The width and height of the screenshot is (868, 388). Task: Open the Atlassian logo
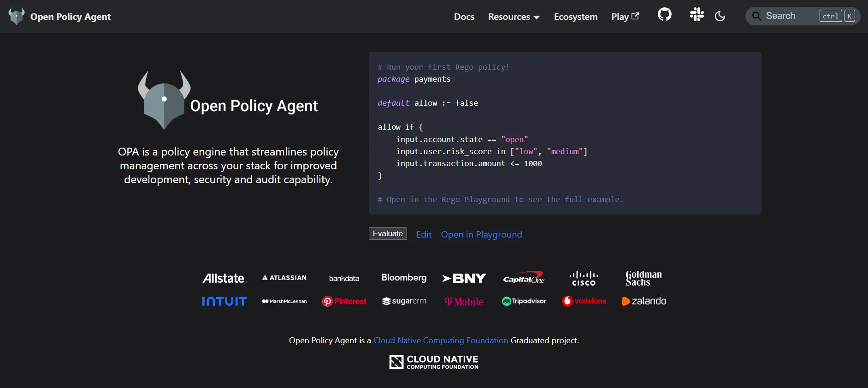[284, 278]
